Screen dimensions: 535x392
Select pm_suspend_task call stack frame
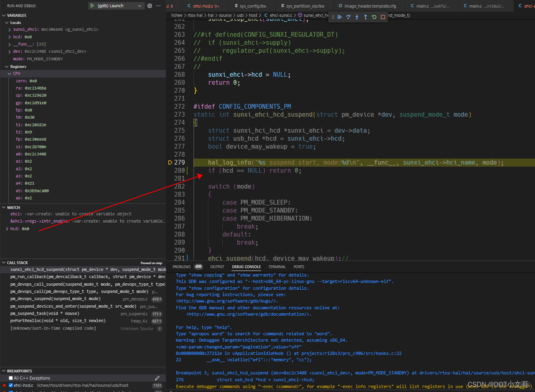[x=83, y=314]
